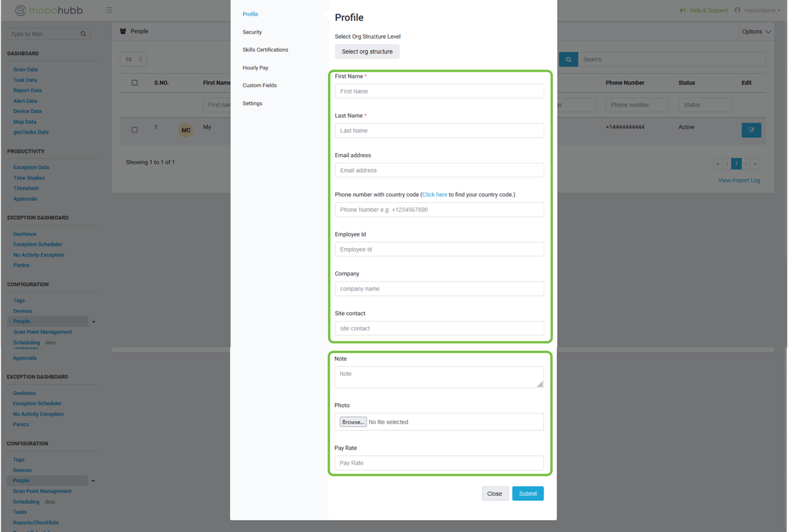The height and width of the screenshot is (532, 788).
Task: Click into the First Name input field
Action: [x=439, y=91]
